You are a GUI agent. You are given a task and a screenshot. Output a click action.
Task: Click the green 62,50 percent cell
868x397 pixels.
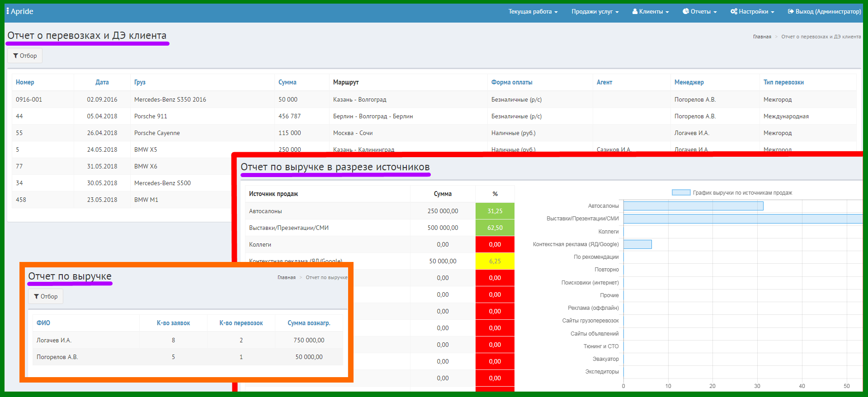click(x=495, y=228)
